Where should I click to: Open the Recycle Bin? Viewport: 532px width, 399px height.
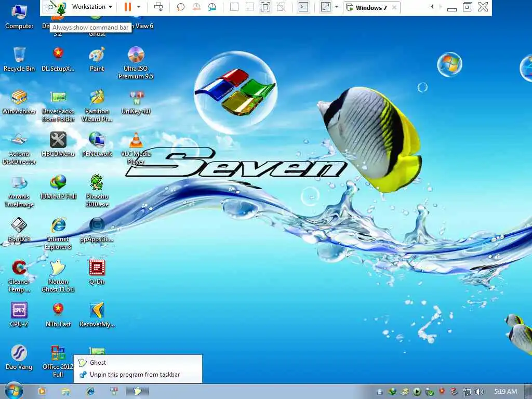(19, 59)
